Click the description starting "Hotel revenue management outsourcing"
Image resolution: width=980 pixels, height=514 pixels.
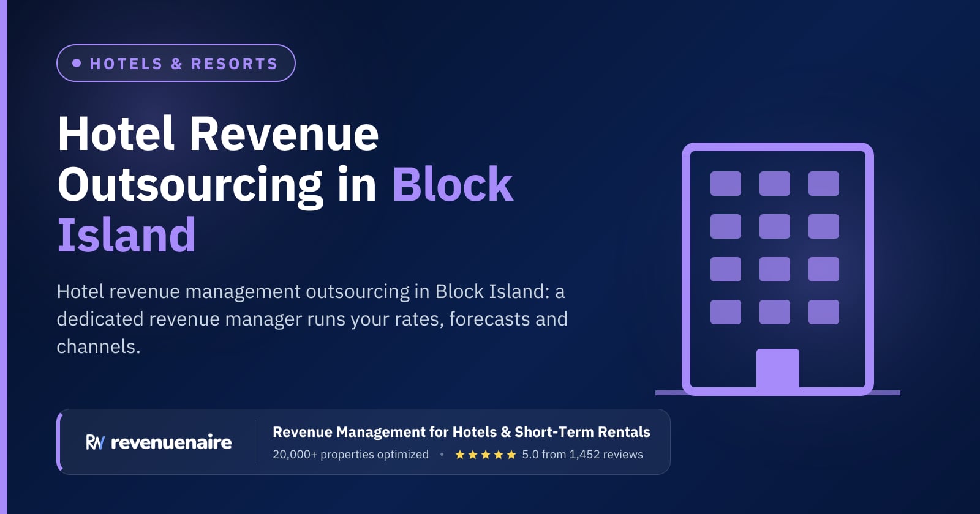pyautogui.click(x=312, y=319)
